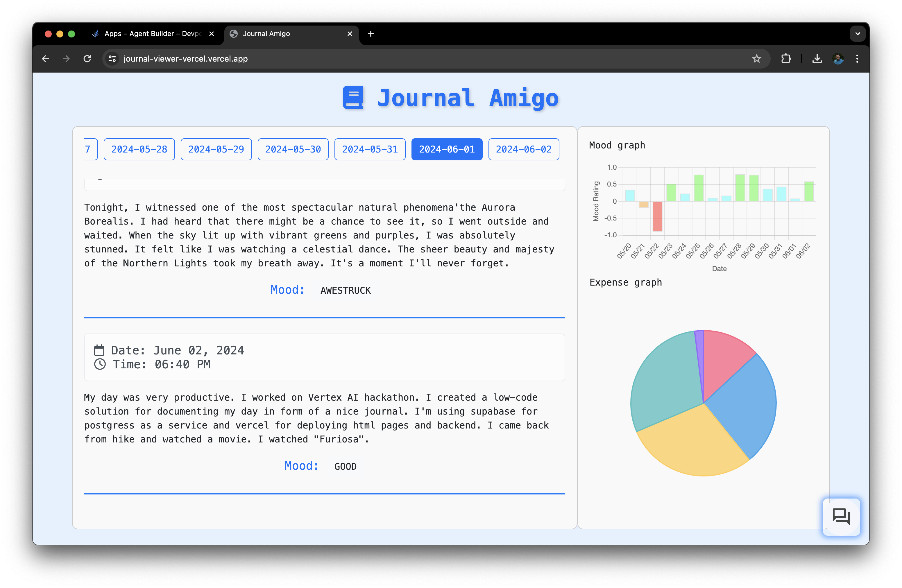Expand the tab search dropdown arrow
902x588 pixels.
tap(857, 34)
